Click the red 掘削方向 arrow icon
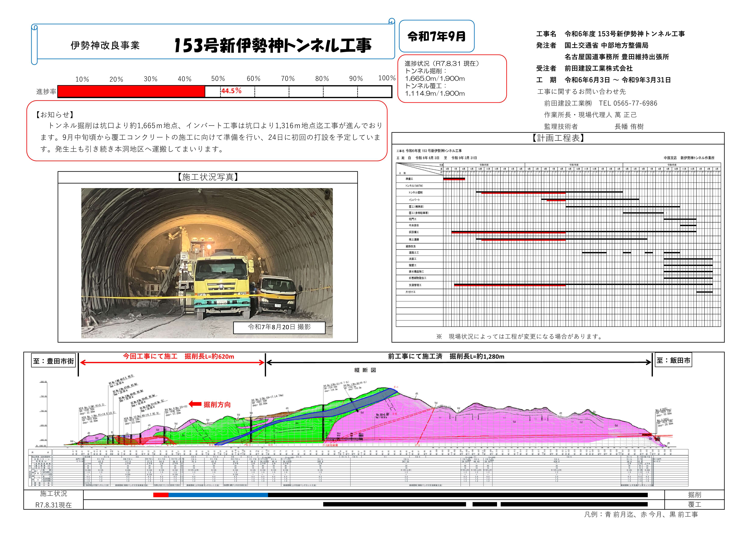 (195, 404)
